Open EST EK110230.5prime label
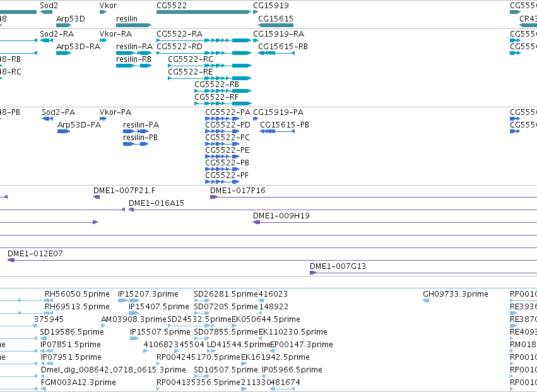 [293, 333]
